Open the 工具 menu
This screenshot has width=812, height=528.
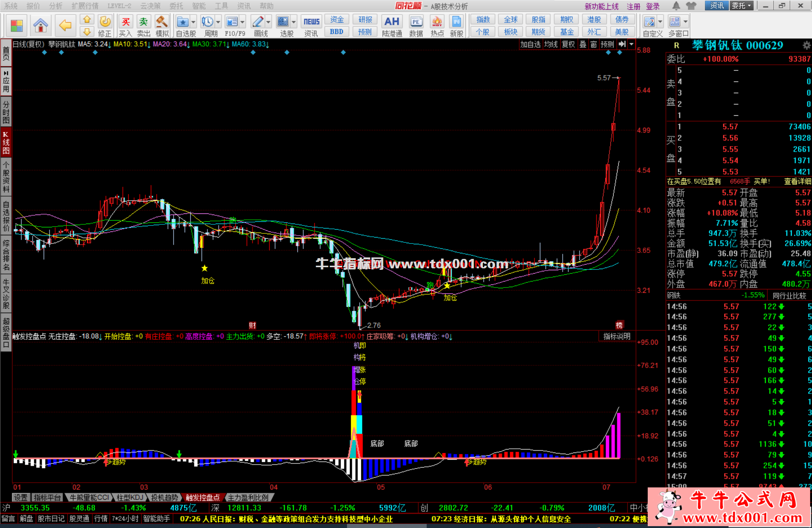[x=221, y=6]
